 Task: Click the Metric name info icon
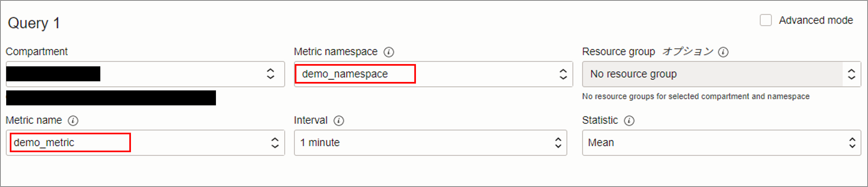(x=73, y=121)
